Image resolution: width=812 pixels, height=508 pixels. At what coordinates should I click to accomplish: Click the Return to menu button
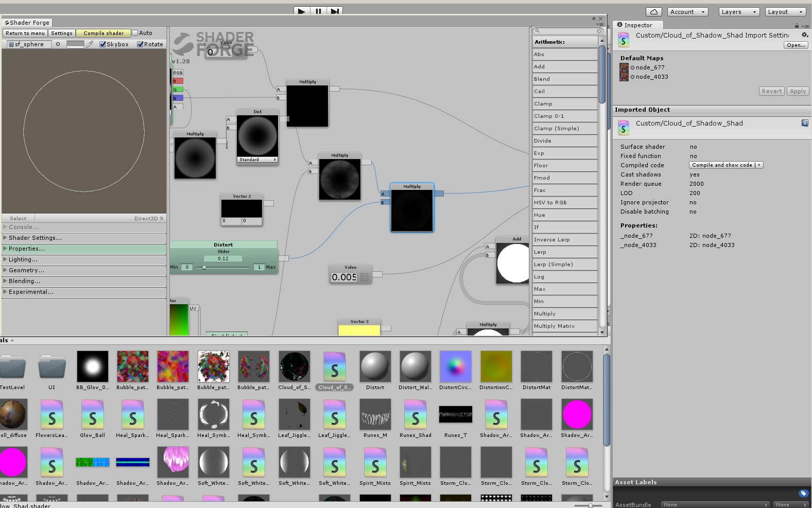click(x=25, y=33)
